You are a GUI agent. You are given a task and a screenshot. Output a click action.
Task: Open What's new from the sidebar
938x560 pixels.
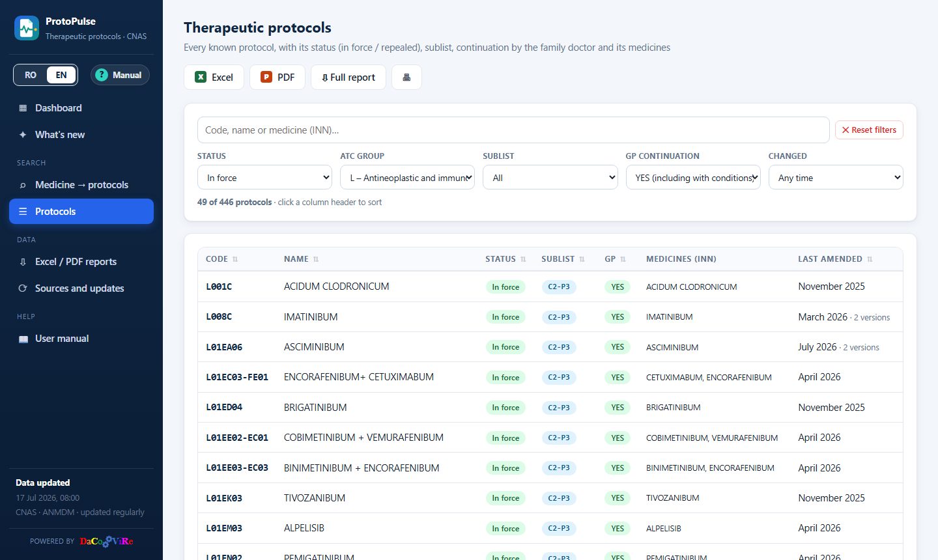pos(81,135)
